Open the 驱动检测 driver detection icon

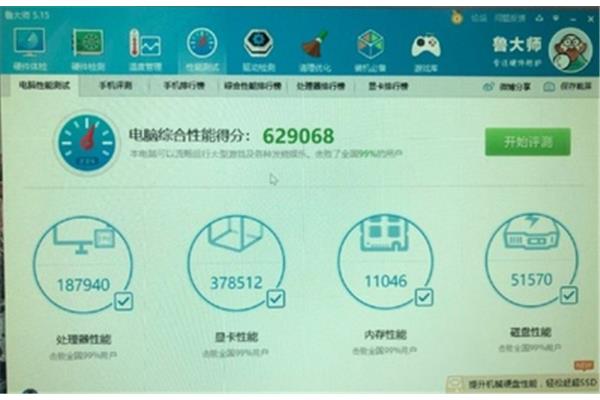tap(258, 43)
